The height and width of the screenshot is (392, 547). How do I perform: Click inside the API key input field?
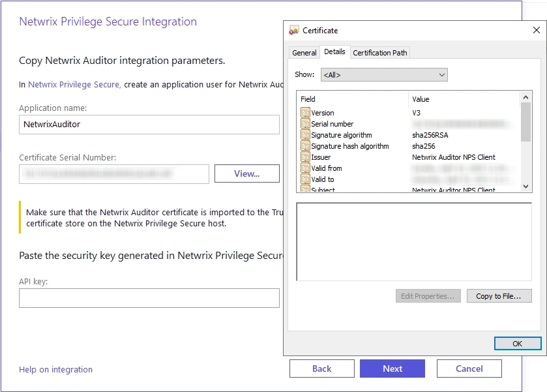[148, 298]
